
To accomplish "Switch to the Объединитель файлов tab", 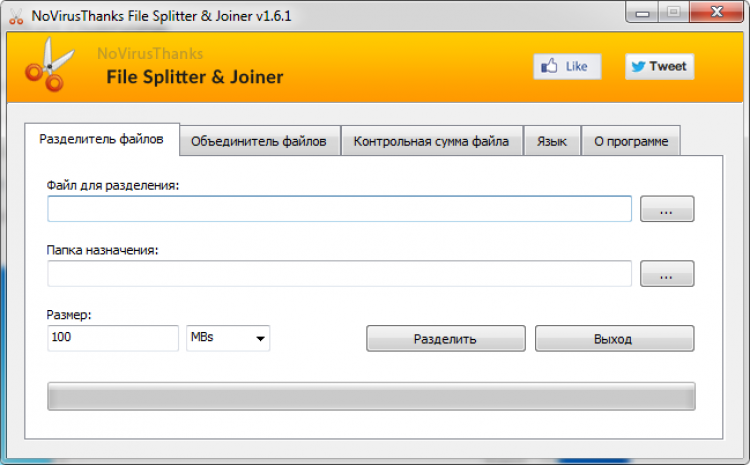I will [259, 141].
